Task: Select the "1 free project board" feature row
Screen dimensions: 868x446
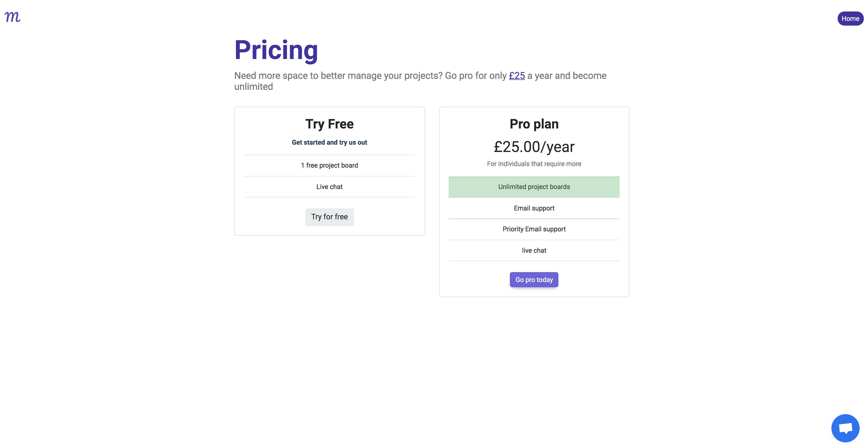Action: pos(329,166)
